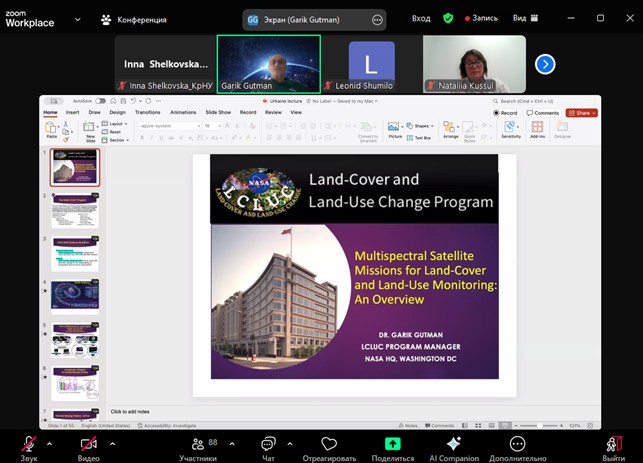The image size is (643, 463).
Task: Open the Layout dropdown
Action: (115, 124)
